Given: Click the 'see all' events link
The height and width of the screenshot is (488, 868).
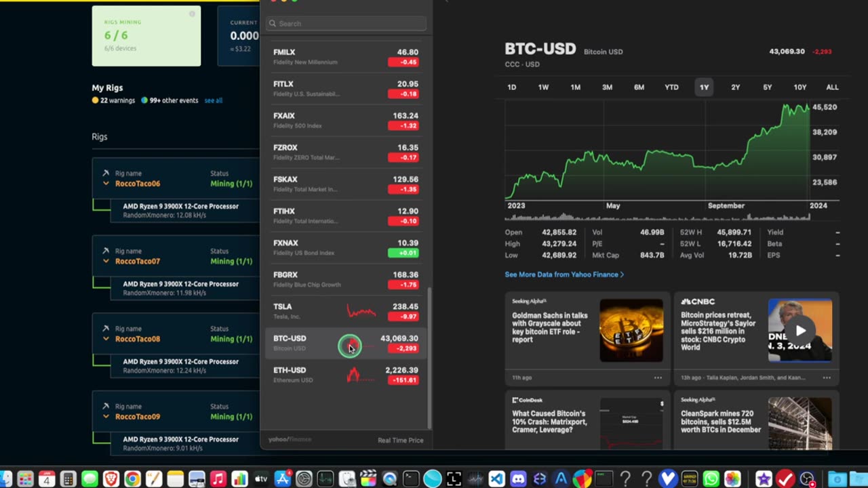Looking at the screenshot, I should point(213,100).
